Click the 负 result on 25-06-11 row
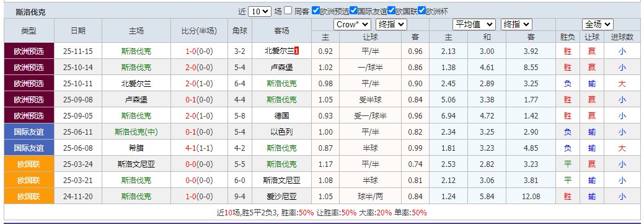 tap(568, 132)
